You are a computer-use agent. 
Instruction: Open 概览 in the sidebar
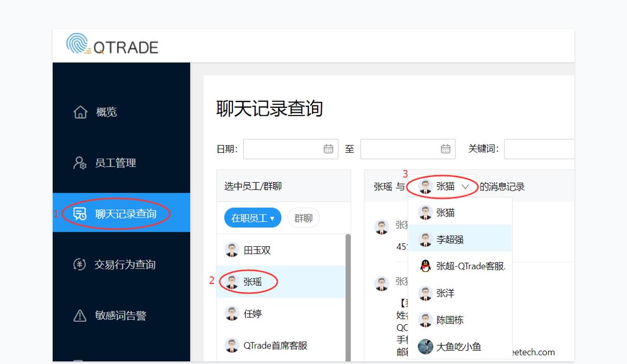(x=121, y=112)
